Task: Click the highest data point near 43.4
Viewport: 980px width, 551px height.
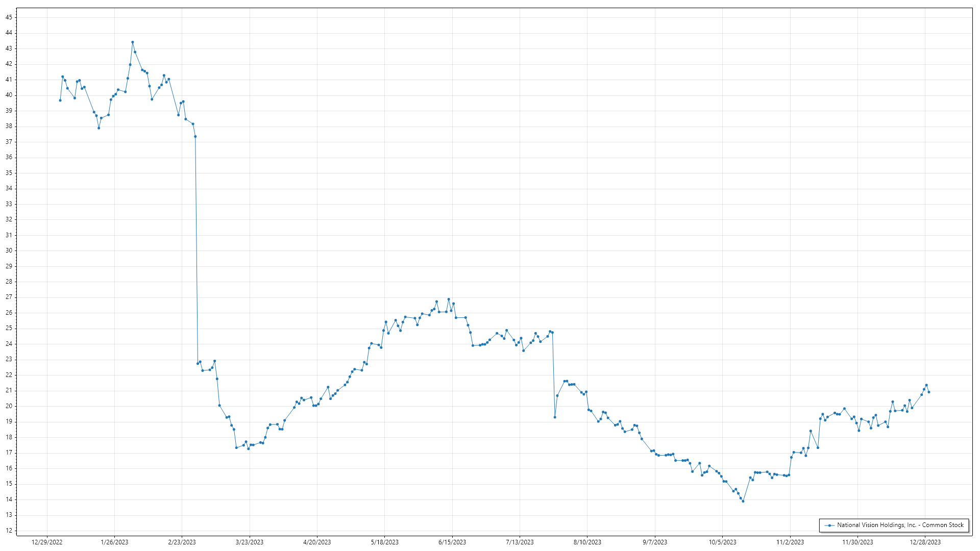Action: point(133,42)
